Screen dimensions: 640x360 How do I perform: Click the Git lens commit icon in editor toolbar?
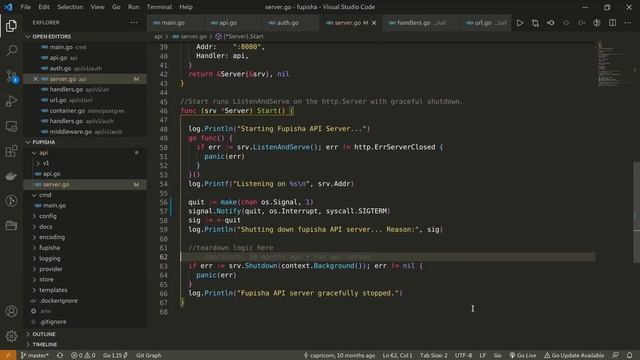pos(551,23)
